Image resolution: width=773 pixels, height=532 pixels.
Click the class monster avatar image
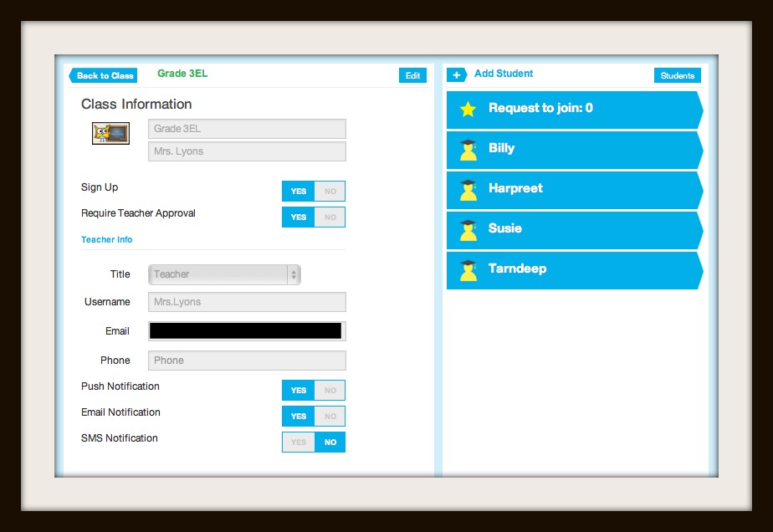(x=110, y=132)
